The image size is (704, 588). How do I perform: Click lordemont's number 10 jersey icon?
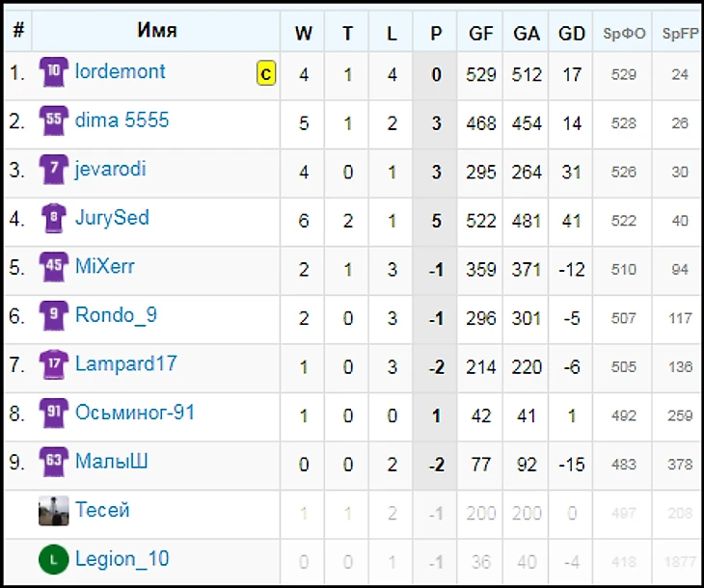point(54,72)
